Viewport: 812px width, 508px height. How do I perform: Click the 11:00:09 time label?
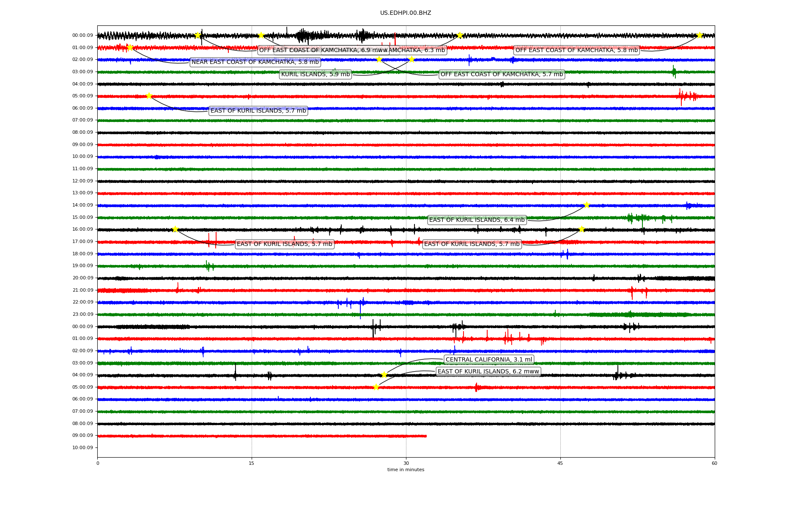pos(82,169)
